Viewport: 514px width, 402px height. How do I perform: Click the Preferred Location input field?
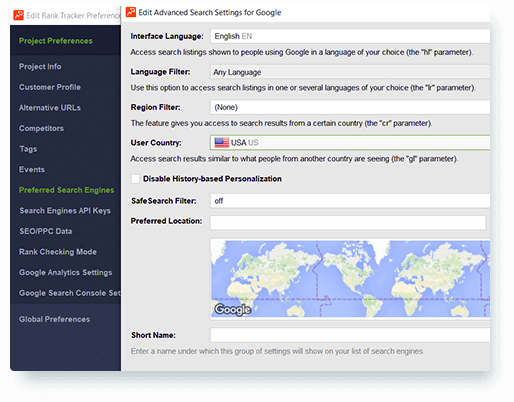coord(348,222)
